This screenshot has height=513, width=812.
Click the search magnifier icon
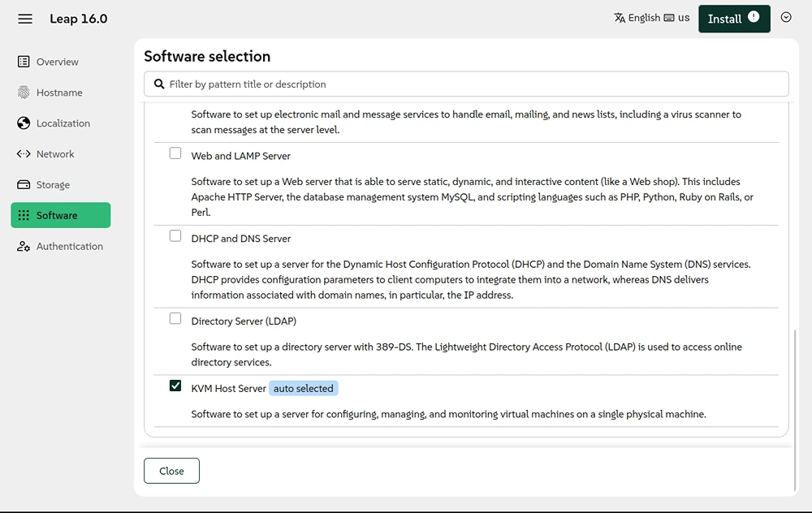point(159,84)
